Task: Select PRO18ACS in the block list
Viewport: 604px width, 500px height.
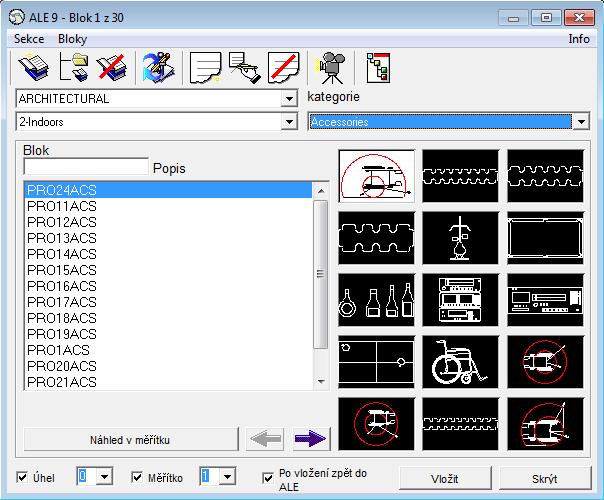Action: tap(168, 318)
